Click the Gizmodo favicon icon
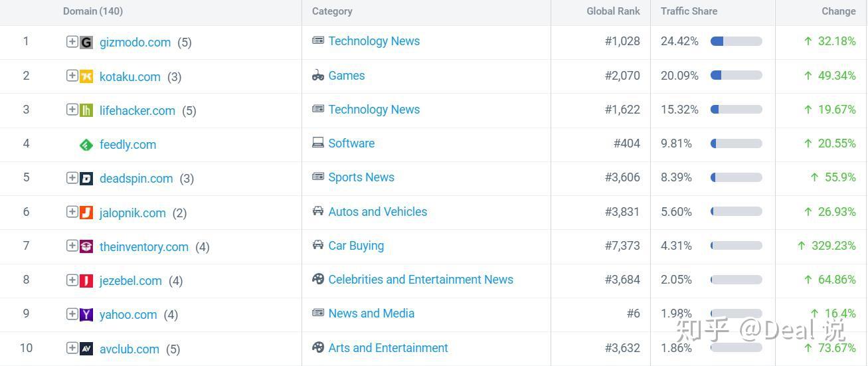The width and height of the screenshot is (868, 366). point(86,43)
